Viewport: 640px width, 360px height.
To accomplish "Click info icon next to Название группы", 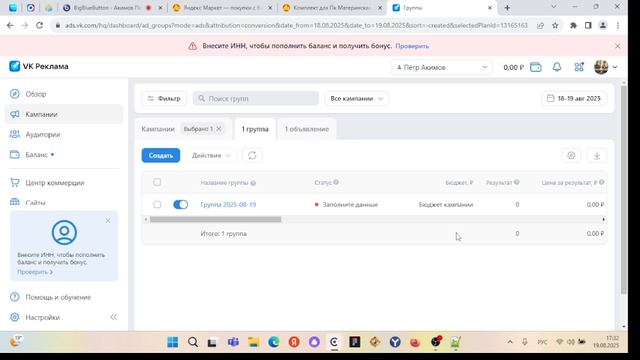I will [x=253, y=183].
